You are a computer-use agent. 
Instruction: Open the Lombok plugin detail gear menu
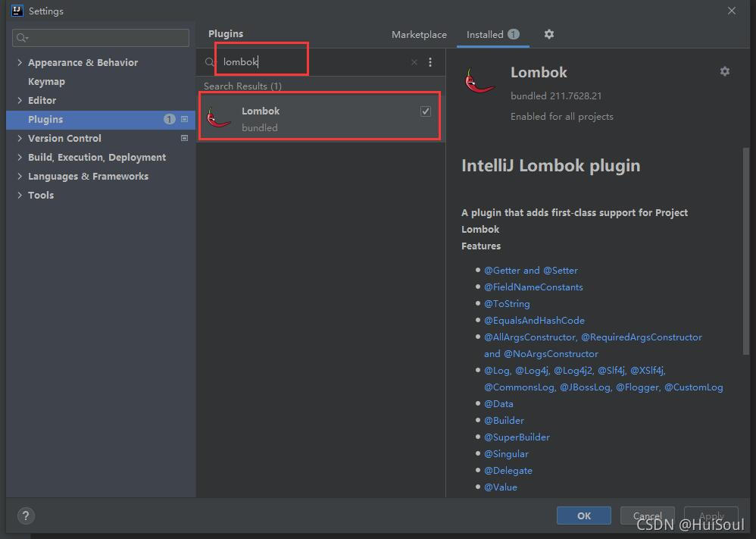tap(725, 71)
